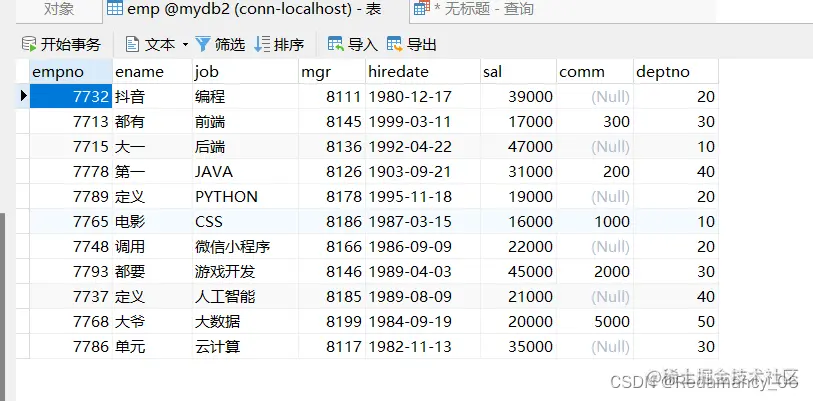
Task: Select comm cell 5000
Action: tap(595, 322)
